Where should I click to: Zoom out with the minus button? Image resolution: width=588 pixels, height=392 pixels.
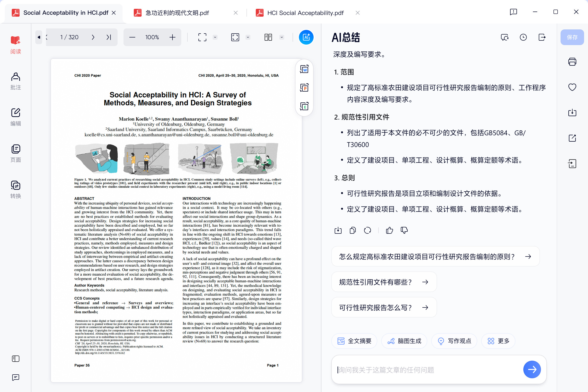tap(132, 37)
